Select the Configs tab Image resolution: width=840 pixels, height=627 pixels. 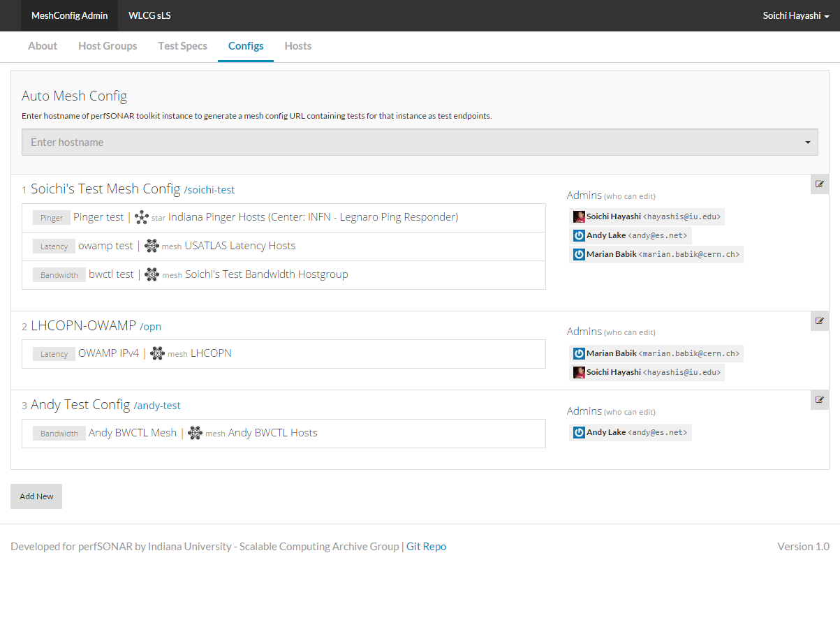coord(246,46)
